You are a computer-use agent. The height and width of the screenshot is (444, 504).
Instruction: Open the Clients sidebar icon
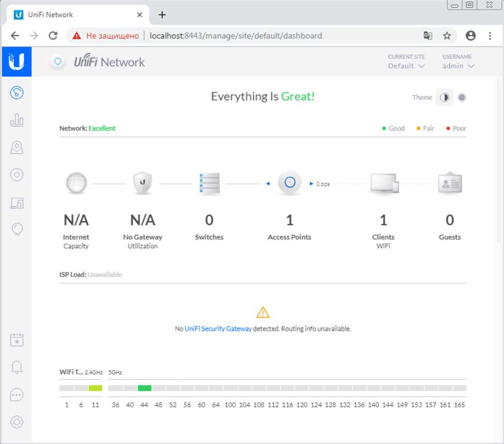17,203
